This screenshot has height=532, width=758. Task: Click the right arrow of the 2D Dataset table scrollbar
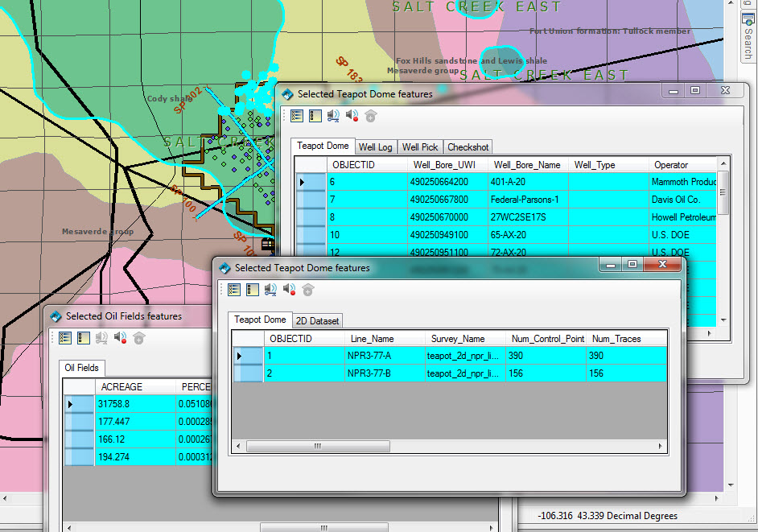coord(661,446)
